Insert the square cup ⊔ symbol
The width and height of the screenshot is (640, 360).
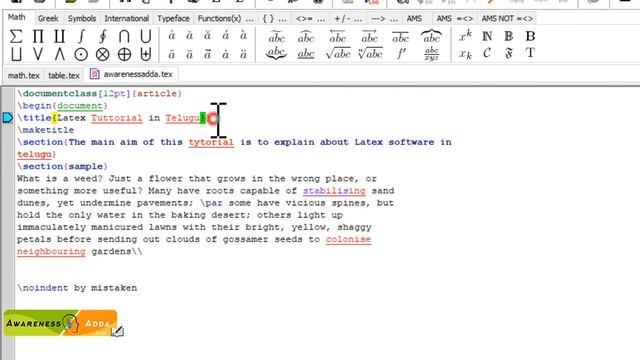tap(16, 54)
